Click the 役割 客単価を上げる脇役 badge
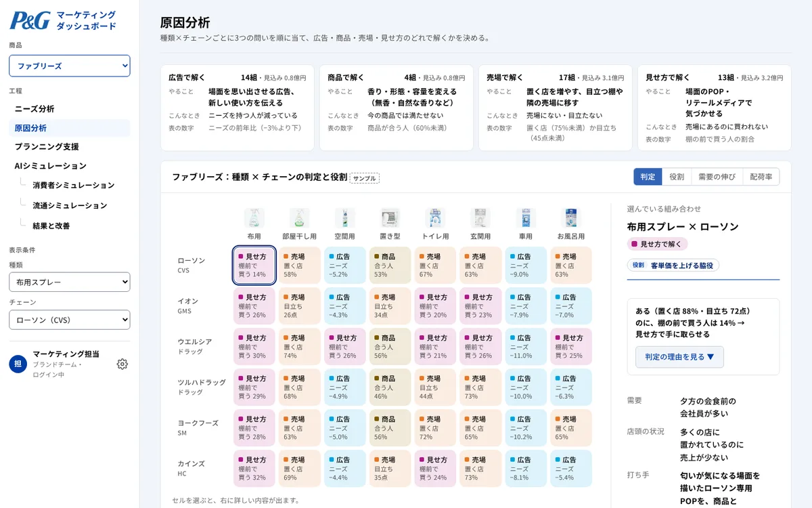812x508 pixels. pos(673,266)
